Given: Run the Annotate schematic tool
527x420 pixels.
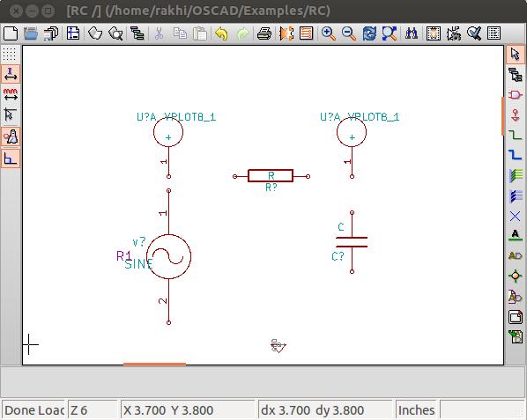Looking at the screenshot, I should click(454, 33).
